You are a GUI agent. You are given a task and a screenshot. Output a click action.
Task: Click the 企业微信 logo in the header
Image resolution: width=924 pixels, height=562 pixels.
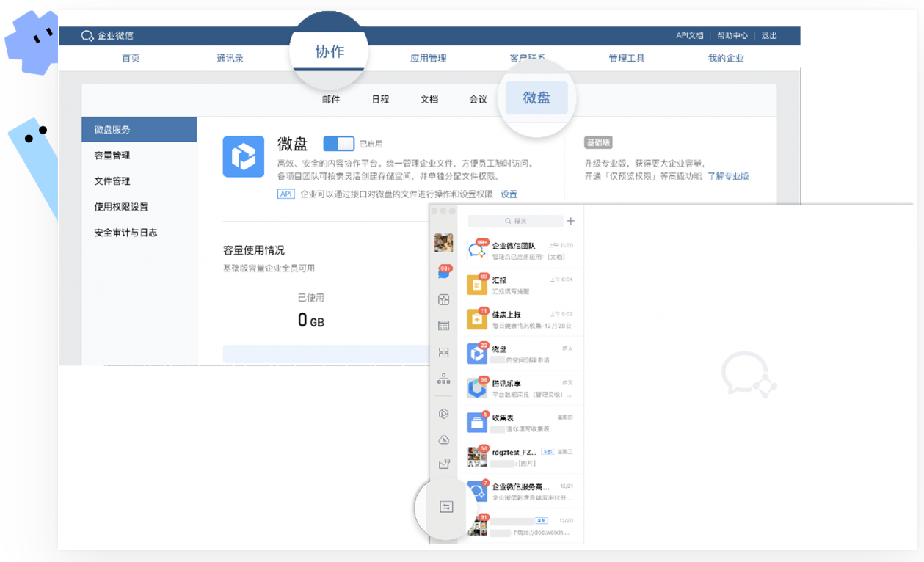tap(107, 35)
